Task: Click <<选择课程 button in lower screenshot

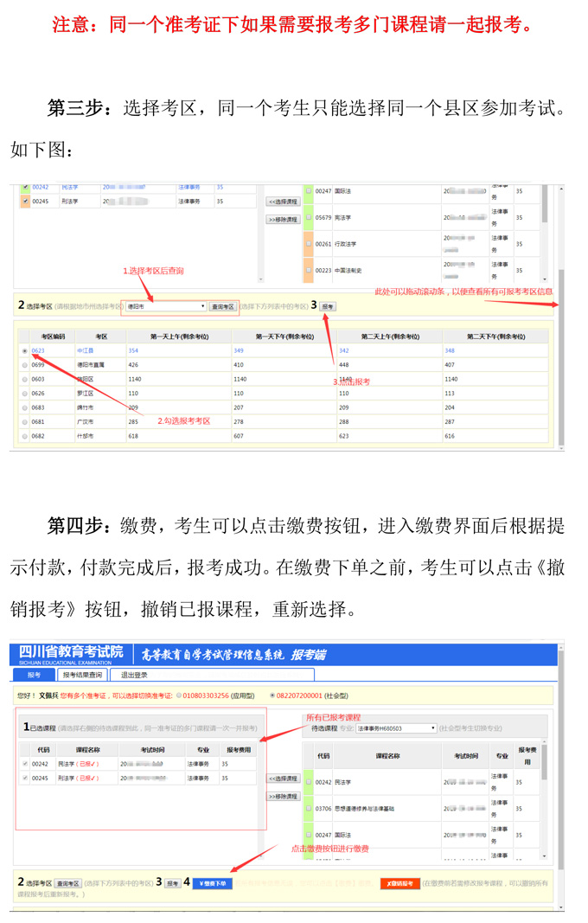Action: [x=283, y=779]
